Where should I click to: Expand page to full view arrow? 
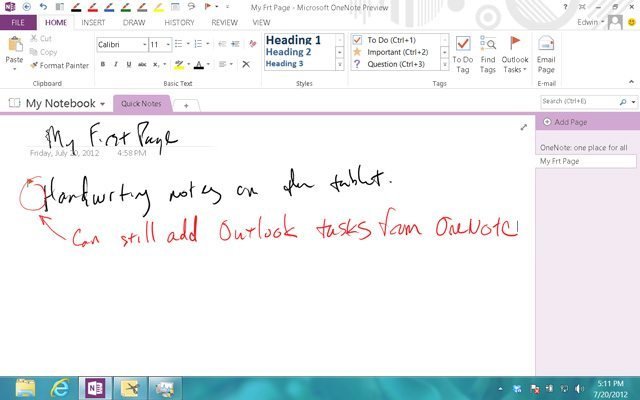[524, 127]
